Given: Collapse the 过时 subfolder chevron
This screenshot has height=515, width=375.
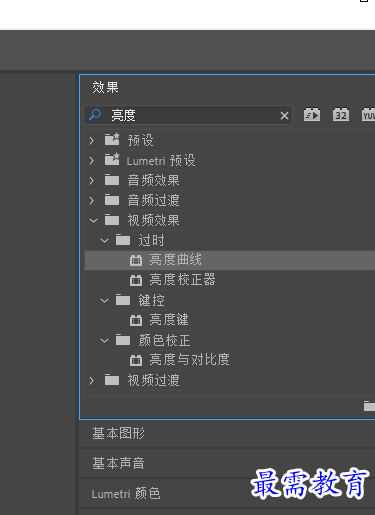Looking at the screenshot, I should pos(104,241).
